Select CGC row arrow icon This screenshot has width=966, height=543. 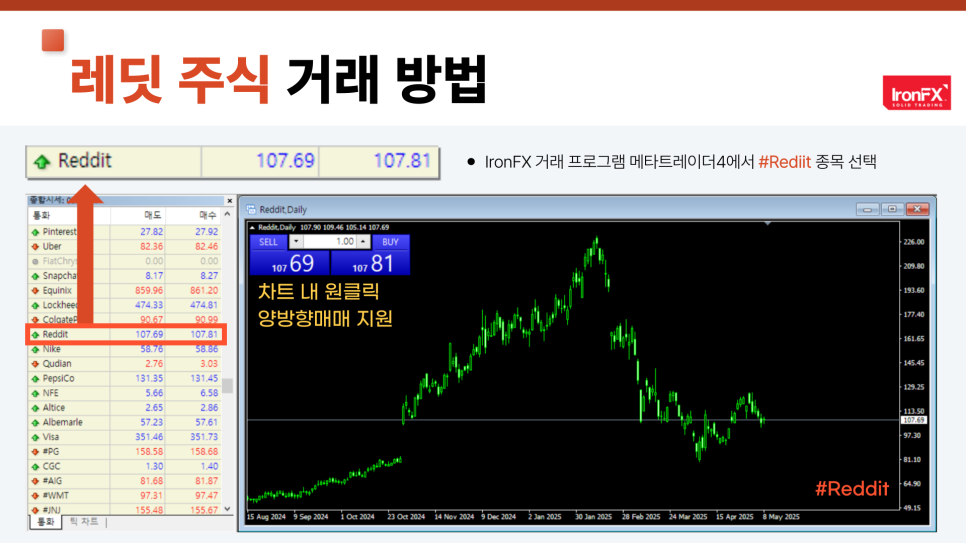[x=35, y=467]
